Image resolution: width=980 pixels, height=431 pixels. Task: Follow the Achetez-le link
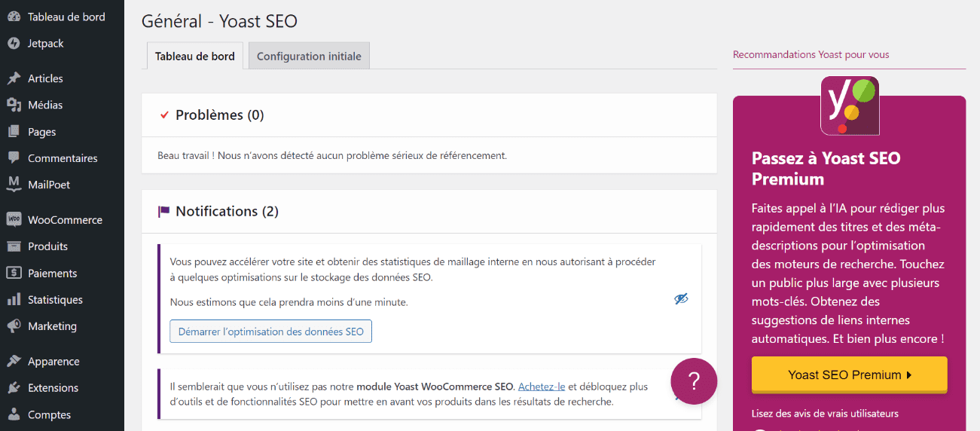(x=542, y=387)
